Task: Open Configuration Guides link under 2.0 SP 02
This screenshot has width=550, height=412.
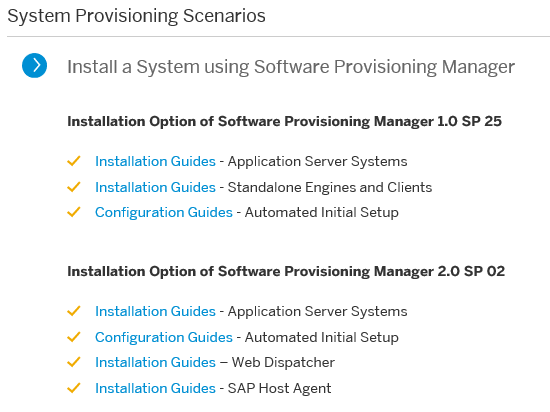Action: click(164, 337)
